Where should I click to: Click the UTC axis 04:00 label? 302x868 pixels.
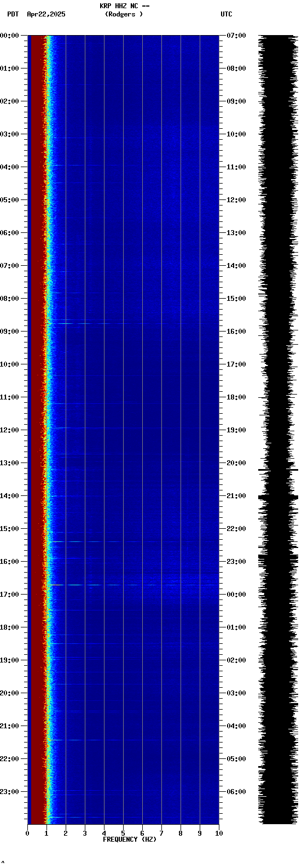236,726
